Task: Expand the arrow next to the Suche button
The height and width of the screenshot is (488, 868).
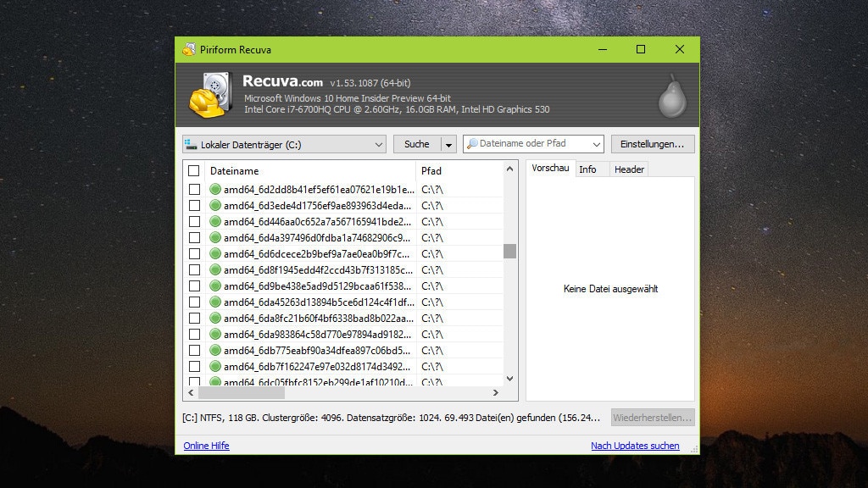Action: click(x=448, y=144)
